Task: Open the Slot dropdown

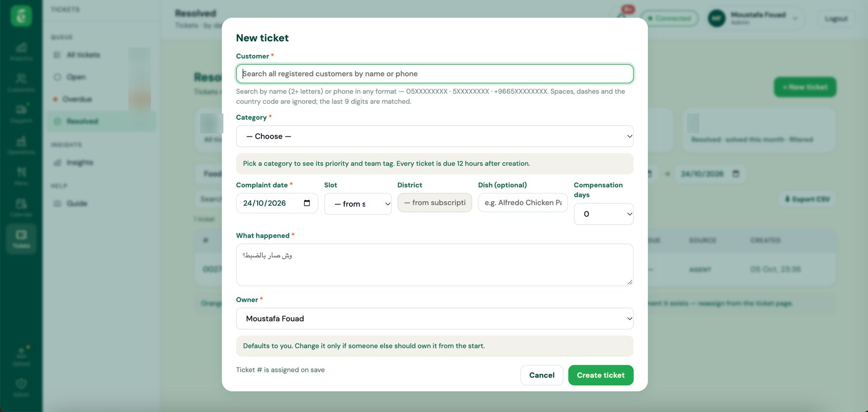Action: point(358,204)
